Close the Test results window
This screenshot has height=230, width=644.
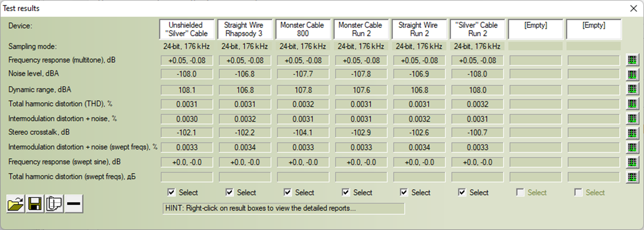tap(633, 8)
